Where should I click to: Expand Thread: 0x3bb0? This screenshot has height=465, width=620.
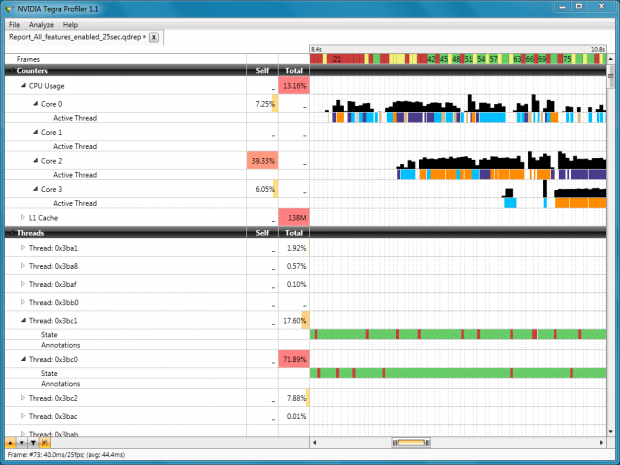point(23,302)
